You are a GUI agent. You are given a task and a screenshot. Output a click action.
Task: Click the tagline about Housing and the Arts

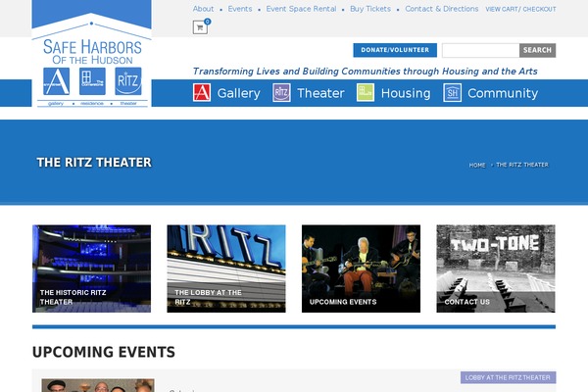coord(365,72)
